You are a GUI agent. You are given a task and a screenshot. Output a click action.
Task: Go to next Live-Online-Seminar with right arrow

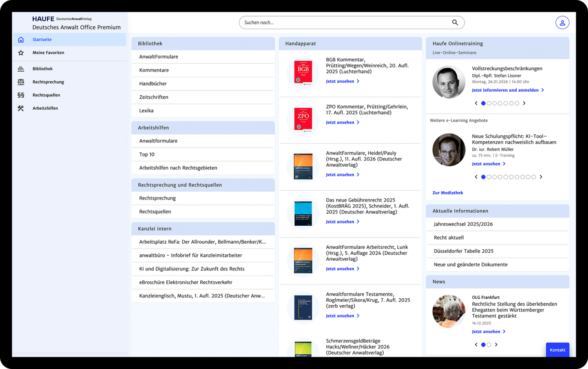(524, 103)
